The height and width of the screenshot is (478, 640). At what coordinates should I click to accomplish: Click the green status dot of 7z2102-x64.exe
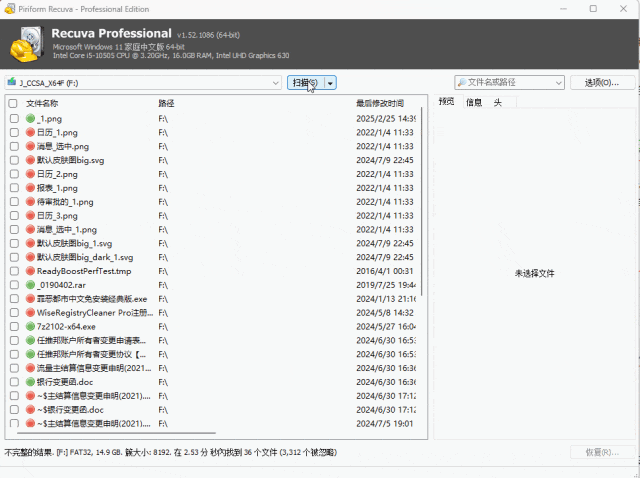click(x=30, y=327)
